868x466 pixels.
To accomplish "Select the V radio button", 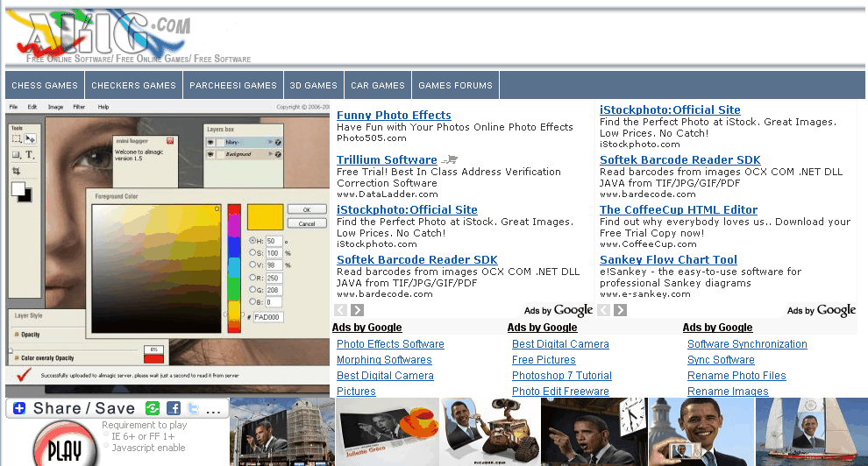I will [x=253, y=265].
